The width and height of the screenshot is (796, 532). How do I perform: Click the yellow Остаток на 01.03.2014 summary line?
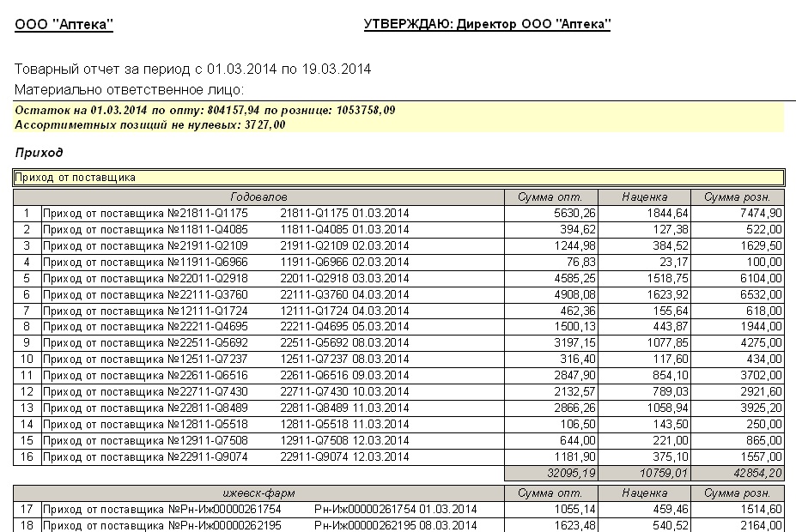coord(205,111)
